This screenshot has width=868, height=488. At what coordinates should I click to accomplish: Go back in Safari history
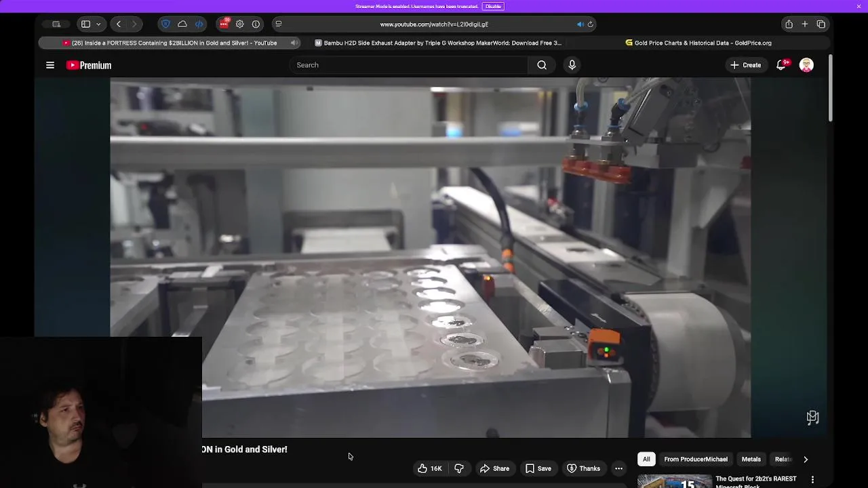click(x=119, y=24)
